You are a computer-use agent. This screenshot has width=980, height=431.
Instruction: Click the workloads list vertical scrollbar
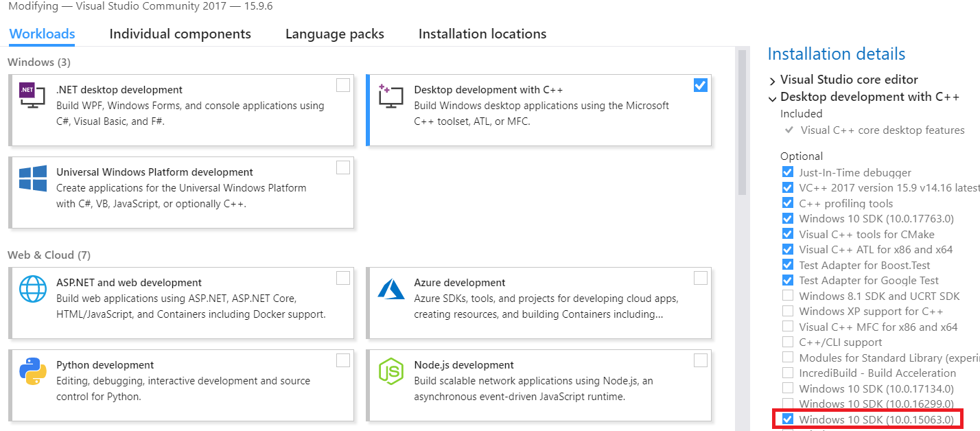740,124
